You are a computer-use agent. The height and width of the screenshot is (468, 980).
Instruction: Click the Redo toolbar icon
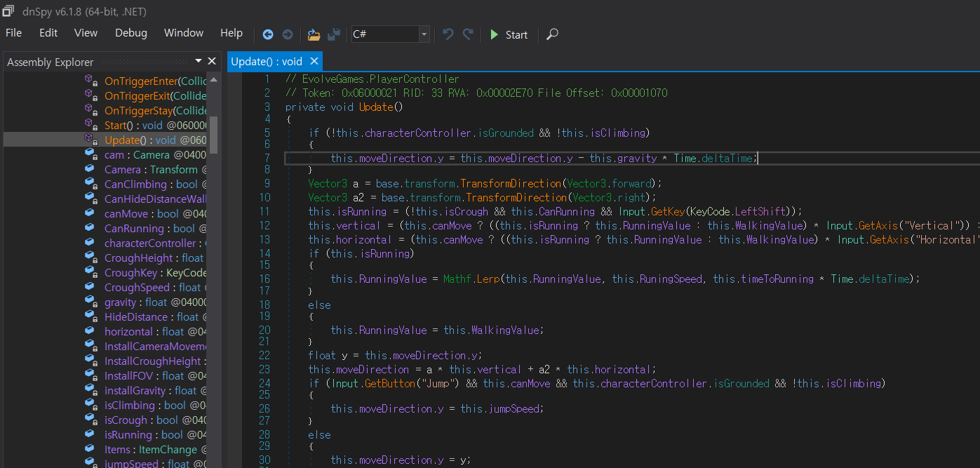(x=468, y=34)
